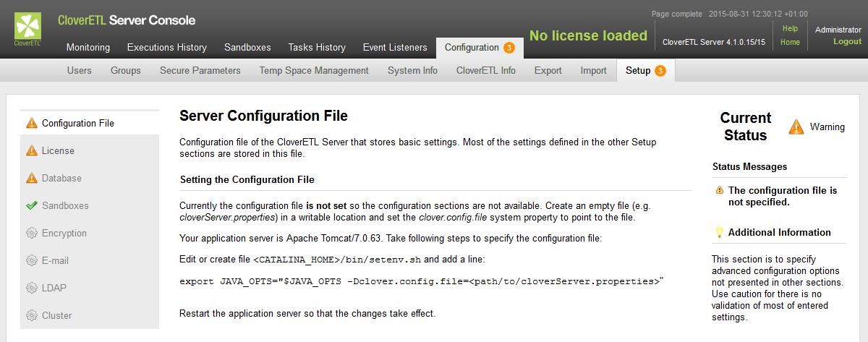Switch to Executions History tab
Viewport: 868px width, 342px height.
167,47
